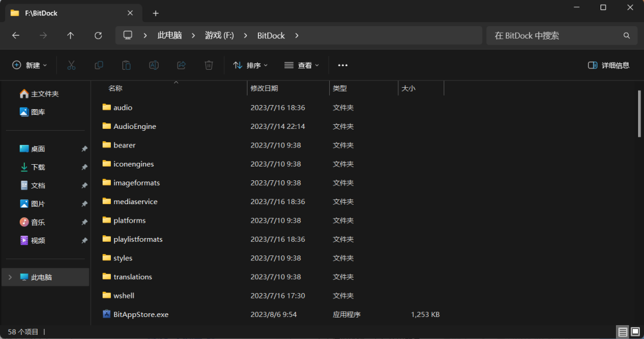Expand chevron after 此电脑 breadcrumb

point(193,36)
